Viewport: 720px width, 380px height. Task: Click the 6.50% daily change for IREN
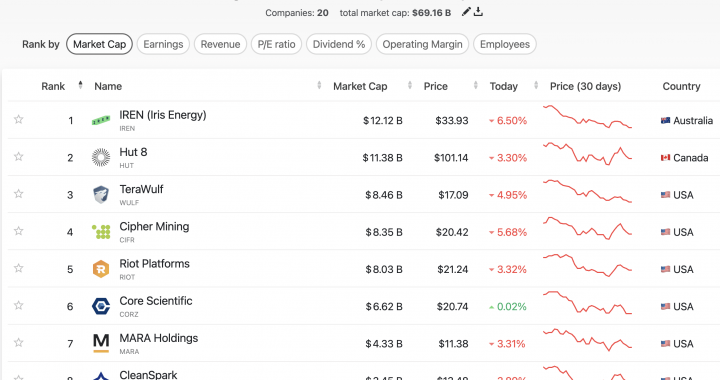click(x=507, y=121)
